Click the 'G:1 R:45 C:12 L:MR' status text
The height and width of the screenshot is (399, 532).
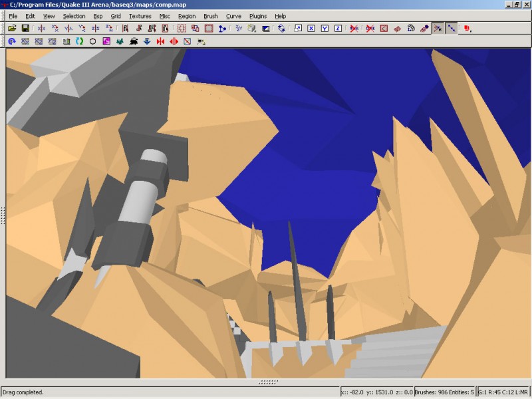[x=503, y=392]
